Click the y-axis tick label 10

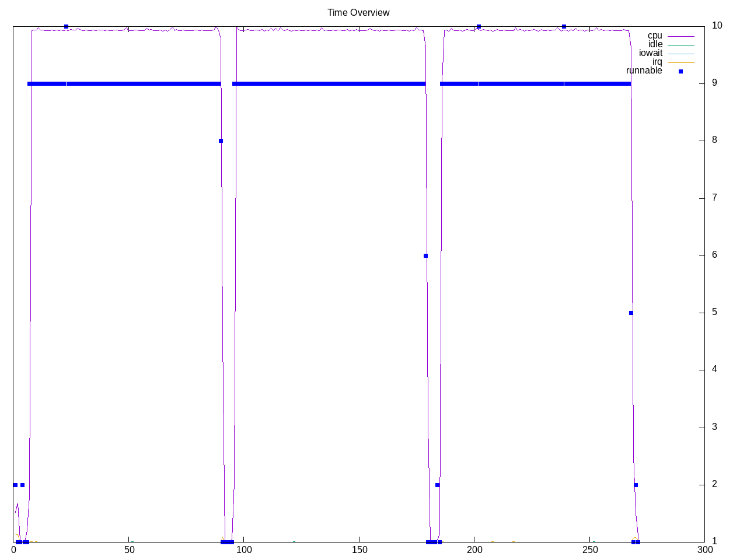click(717, 25)
